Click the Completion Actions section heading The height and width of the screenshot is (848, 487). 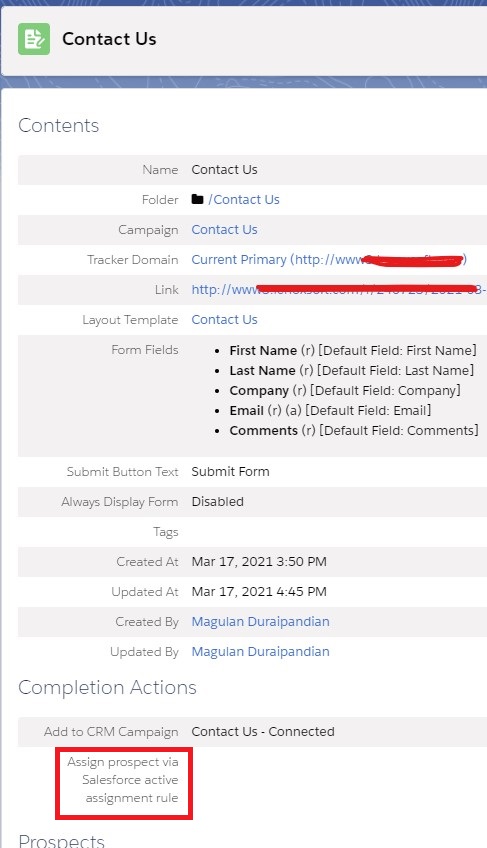pos(107,687)
